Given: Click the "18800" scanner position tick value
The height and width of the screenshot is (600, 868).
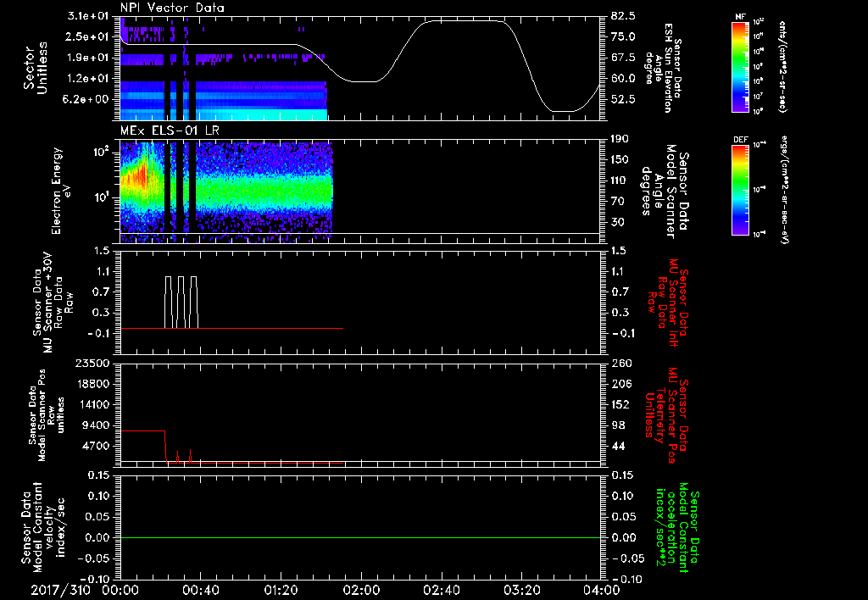Looking at the screenshot, I should coord(94,384).
